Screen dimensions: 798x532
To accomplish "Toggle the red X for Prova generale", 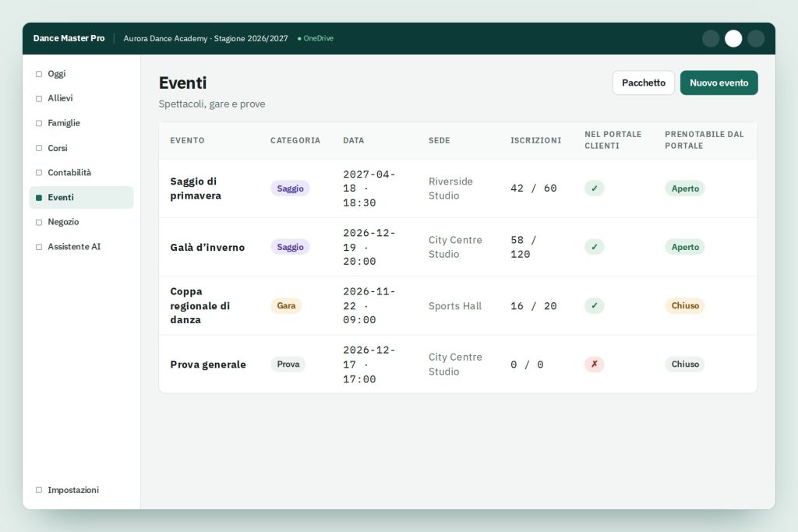I will [x=594, y=365].
